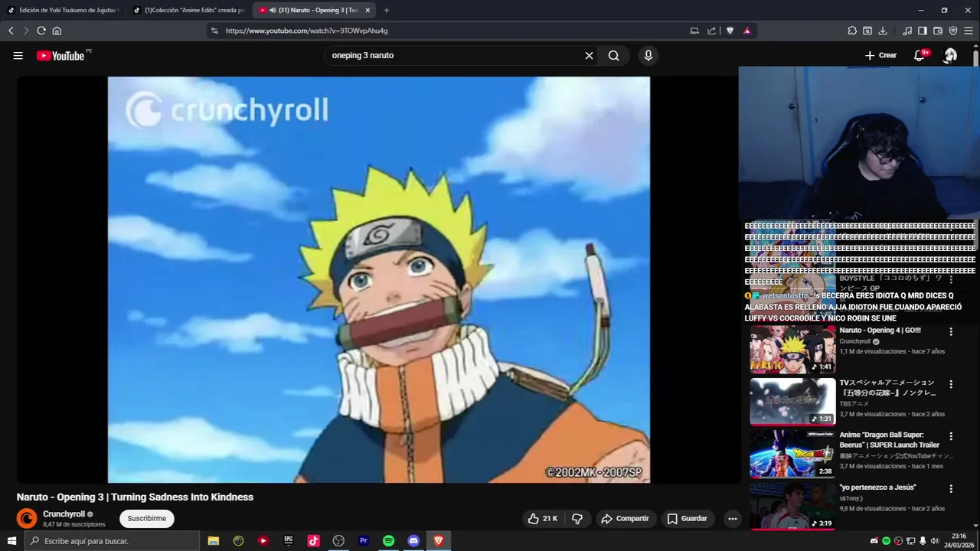980x551 pixels.
Task: Like the video with thumbs up
Action: (x=543, y=519)
